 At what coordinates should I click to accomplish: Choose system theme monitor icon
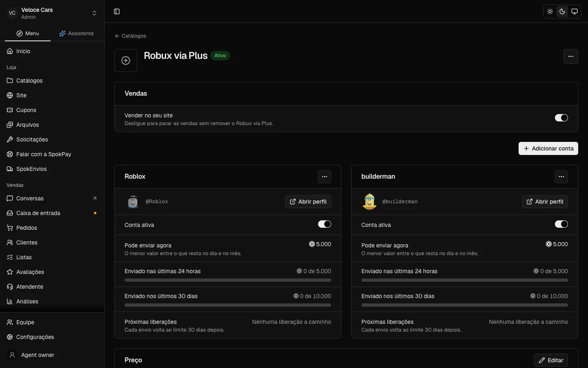575,11
